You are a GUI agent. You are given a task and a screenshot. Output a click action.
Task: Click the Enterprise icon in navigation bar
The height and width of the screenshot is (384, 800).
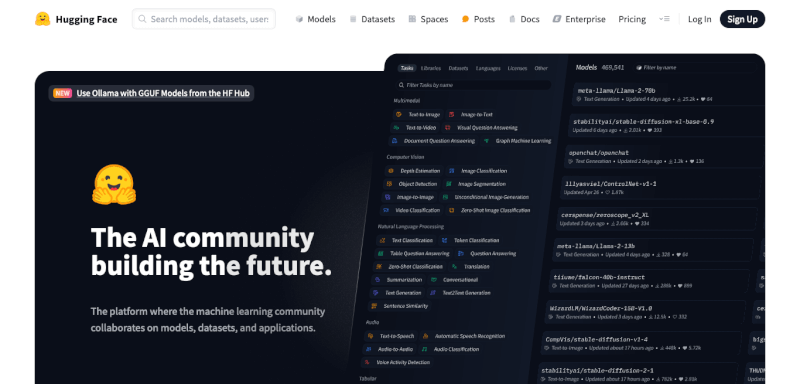tap(557, 19)
